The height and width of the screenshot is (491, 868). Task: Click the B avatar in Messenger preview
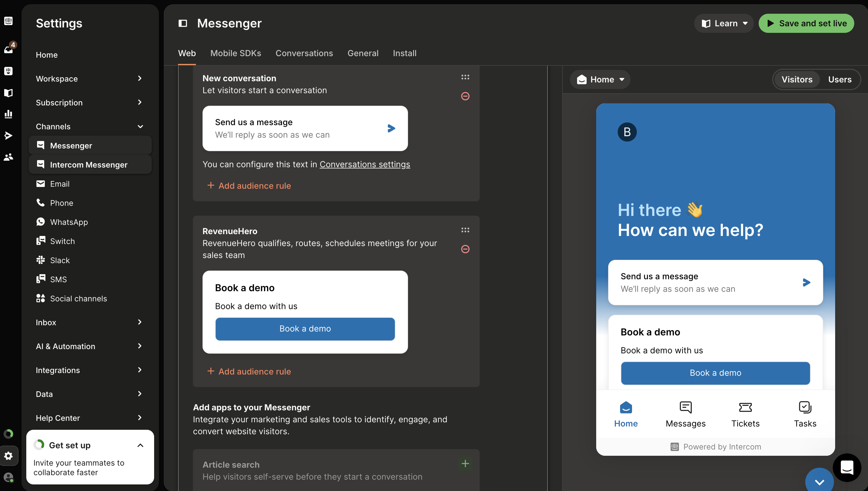tap(627, 132)
